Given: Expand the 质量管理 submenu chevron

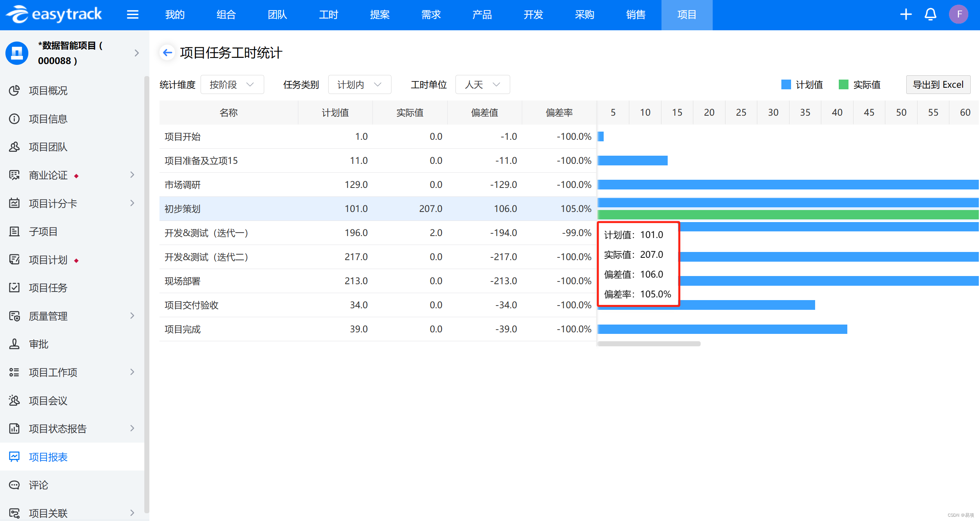Looking at the screenshot, I should (x=132, y=316).
